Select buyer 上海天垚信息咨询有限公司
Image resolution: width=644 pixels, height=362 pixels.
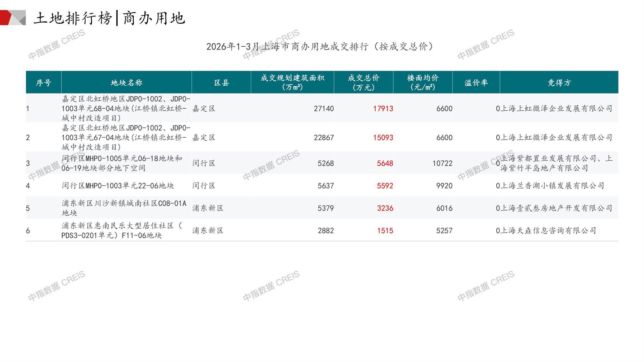[548, 231]
